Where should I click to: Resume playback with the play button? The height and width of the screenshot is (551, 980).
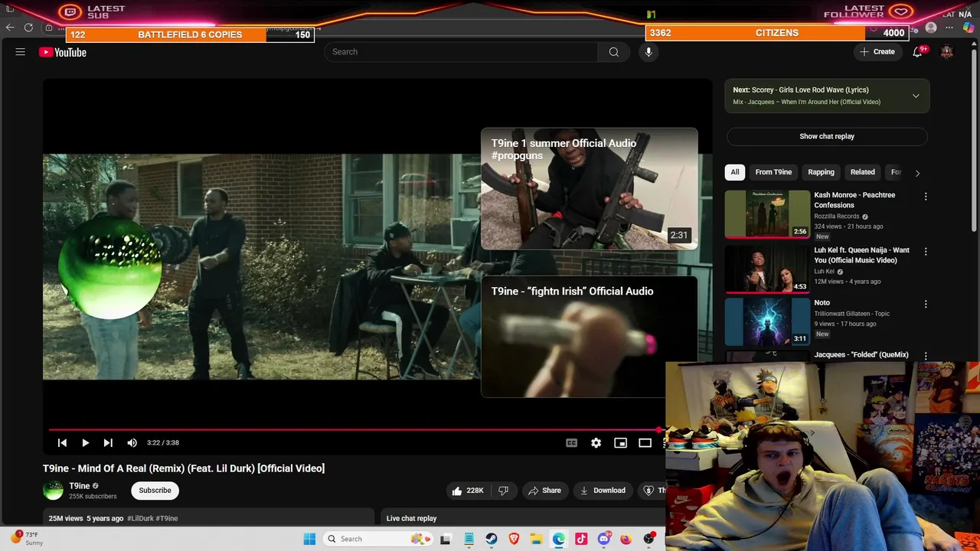85,442
